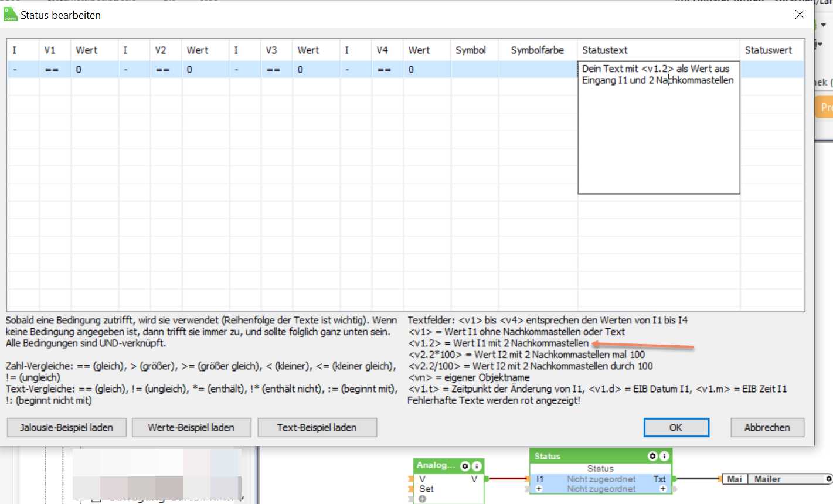Load the Jalousie-Beispiel example
This screenshot has width=833, height=504.
coord(67,427)
